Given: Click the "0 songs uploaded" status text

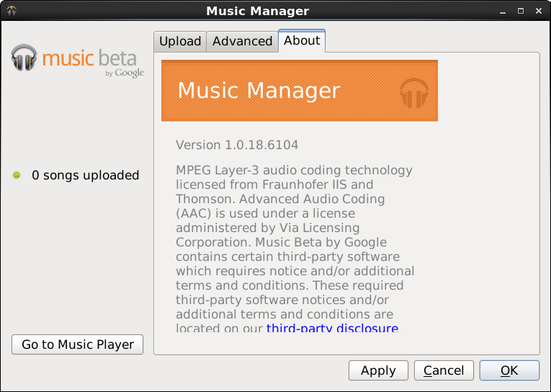Looking at the screenshot, I should pos(85,175).
